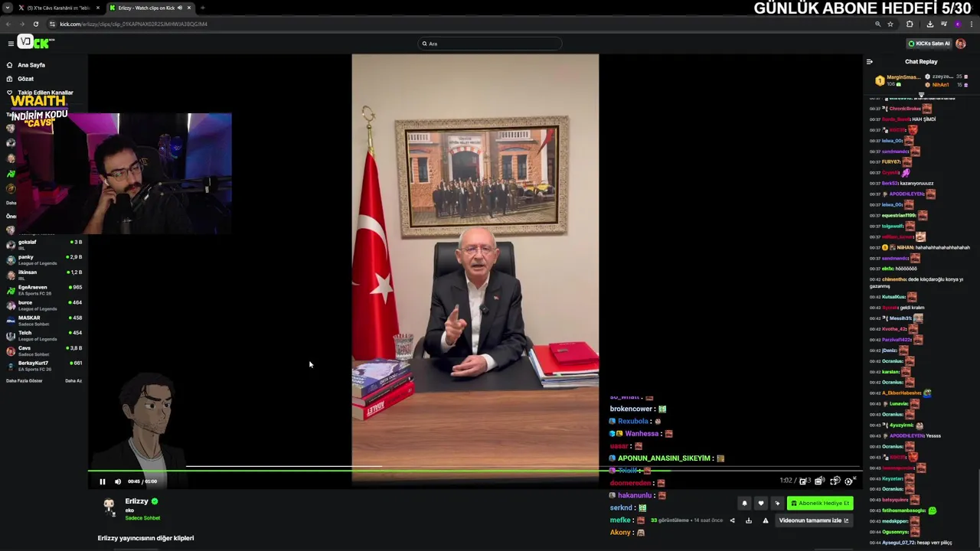View site information in address bar
Screen dimensions: 980x551
tap(52, 24)
